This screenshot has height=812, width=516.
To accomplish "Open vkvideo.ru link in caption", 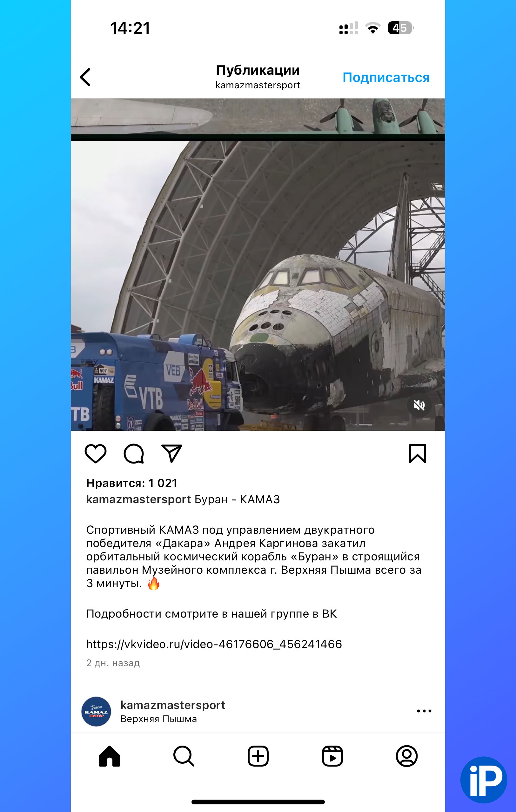I will 214,644.
